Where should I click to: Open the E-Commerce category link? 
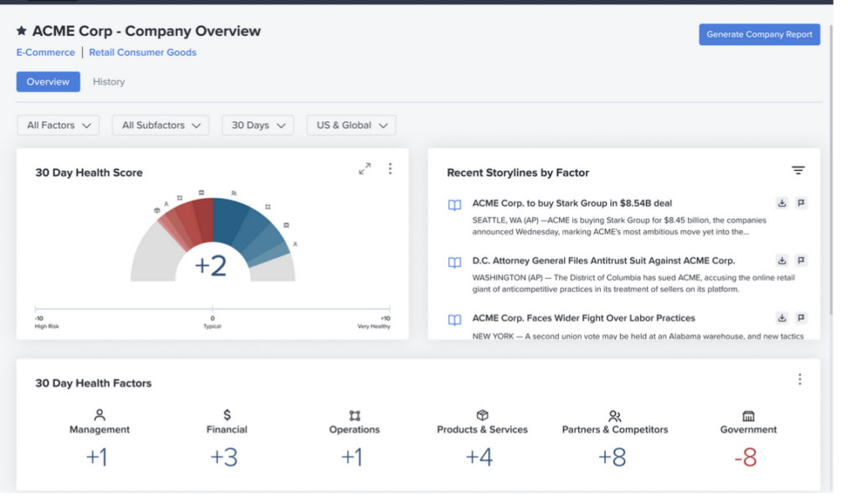point(45,53)
